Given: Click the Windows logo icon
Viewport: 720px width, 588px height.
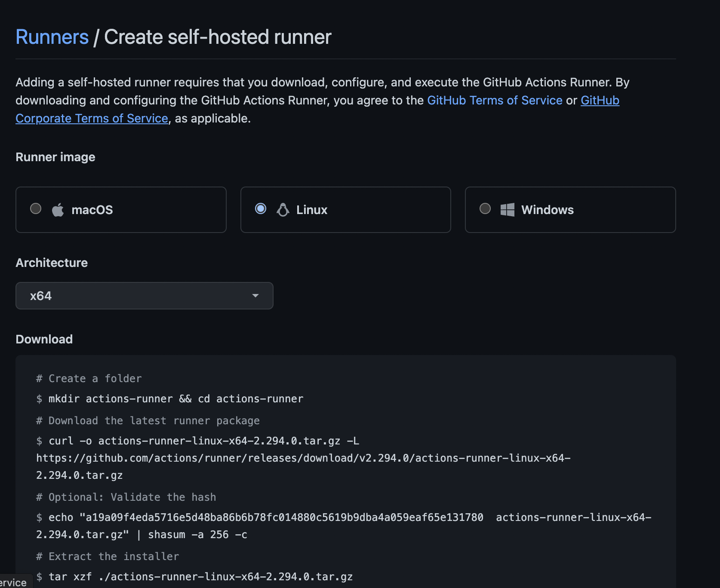Looking at the screenshot, I should point(508,210).
